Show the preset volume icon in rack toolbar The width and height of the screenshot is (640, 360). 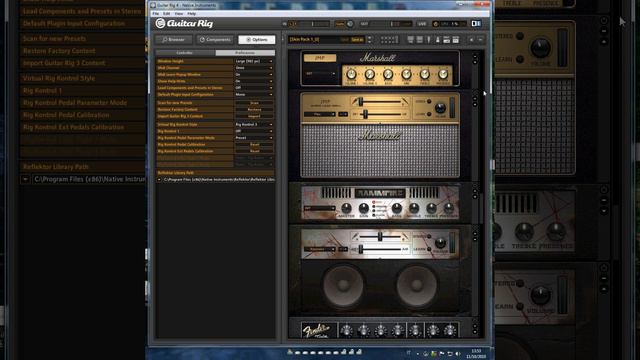click(x=447, y=40)
